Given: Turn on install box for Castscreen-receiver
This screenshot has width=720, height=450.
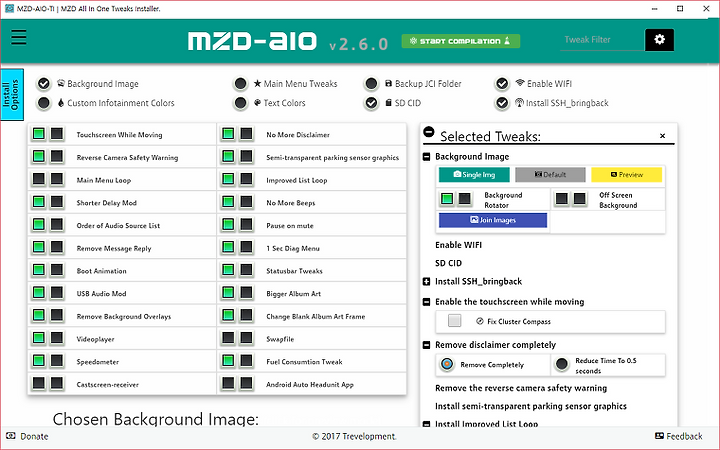Looking at the screenshot, I should 39,383.
